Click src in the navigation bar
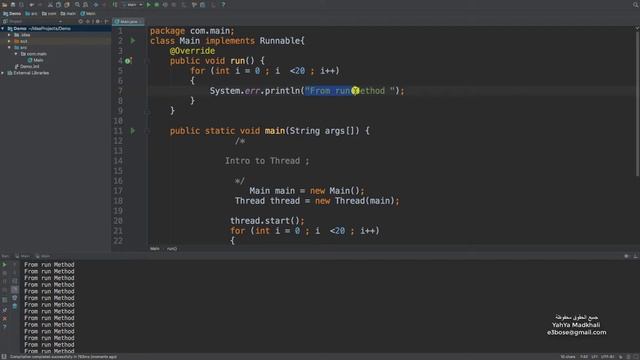 click(x=31, y=13)
